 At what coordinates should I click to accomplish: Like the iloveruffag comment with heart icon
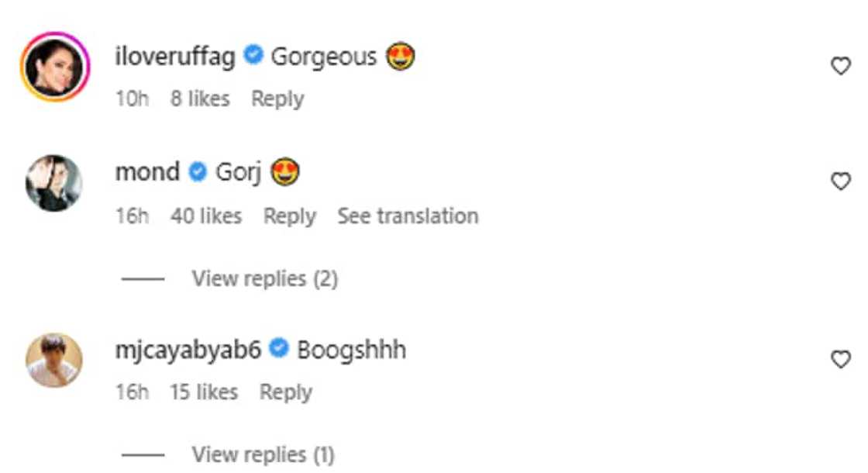pyautogui.click(x=840, y=67)
